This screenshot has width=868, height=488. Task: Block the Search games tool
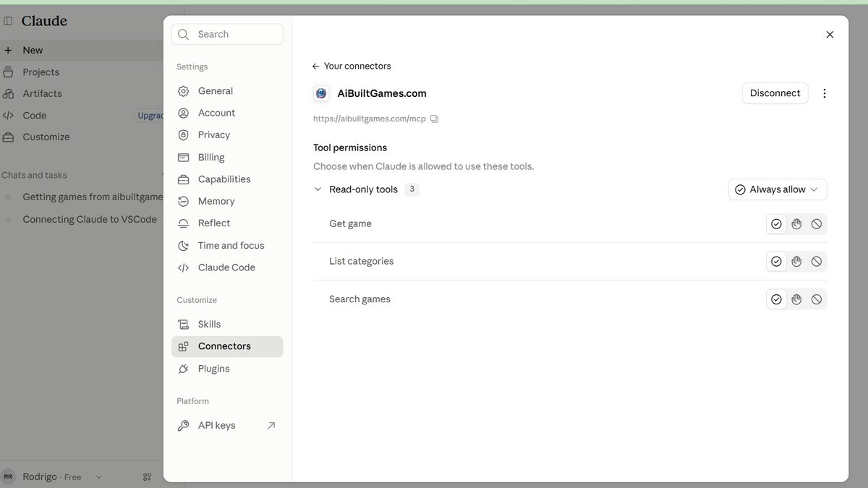tap(817, 299)
